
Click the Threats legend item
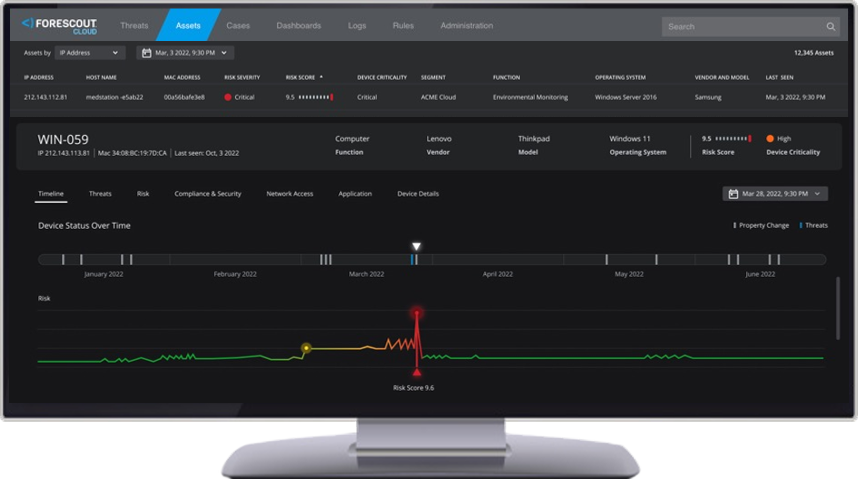(814, 225)
